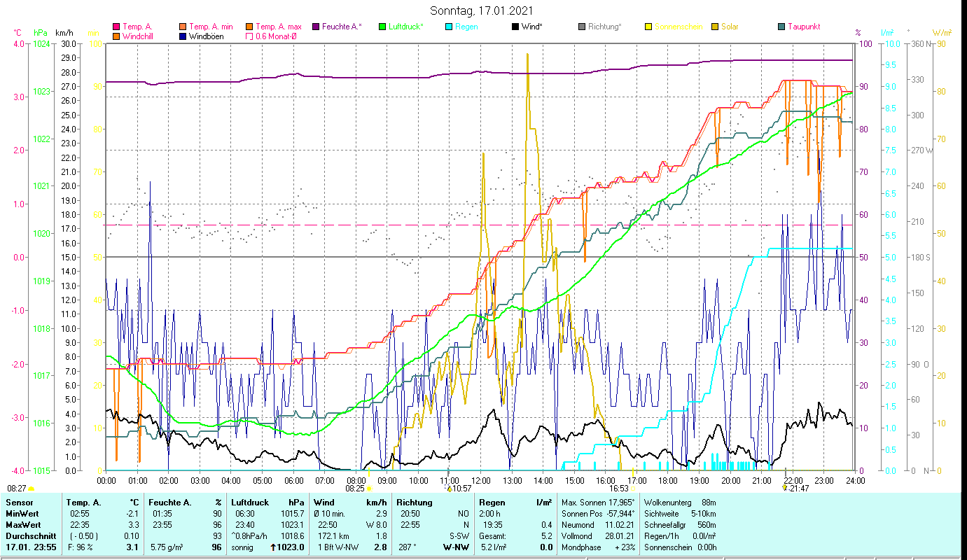Click the maximum temperature value 3.3
Viewport: 967px width, 560px height.
133,525
